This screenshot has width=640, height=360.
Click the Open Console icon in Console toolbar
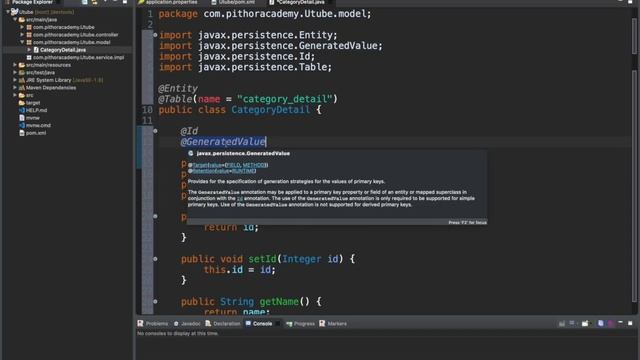tap(585, 323)
